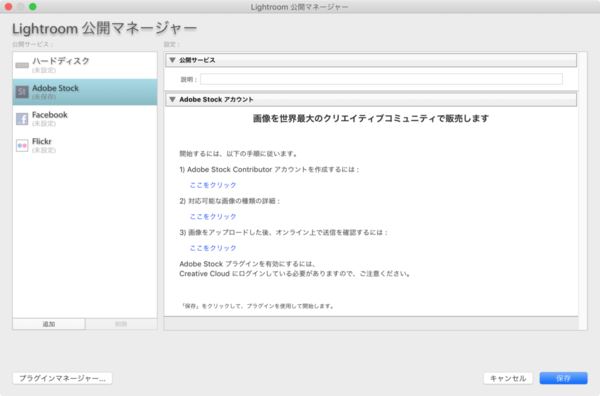
Task: Click the 追加 add button
Action: pos(49,324)
